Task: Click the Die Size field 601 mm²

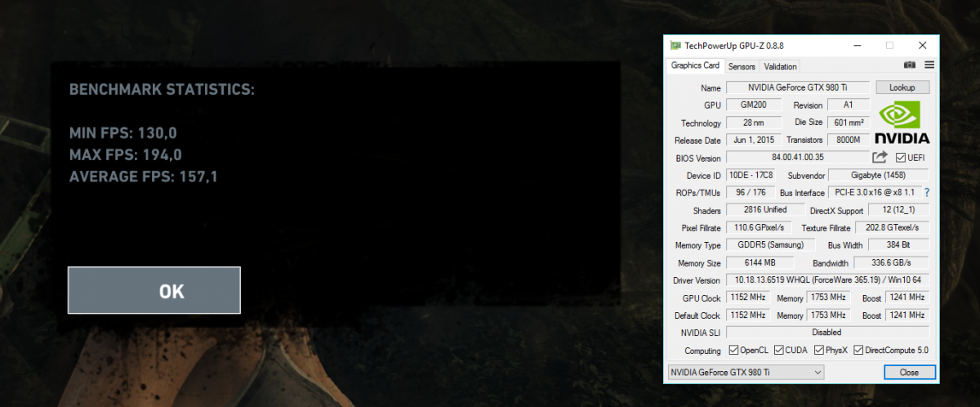Action: point(849,123)
